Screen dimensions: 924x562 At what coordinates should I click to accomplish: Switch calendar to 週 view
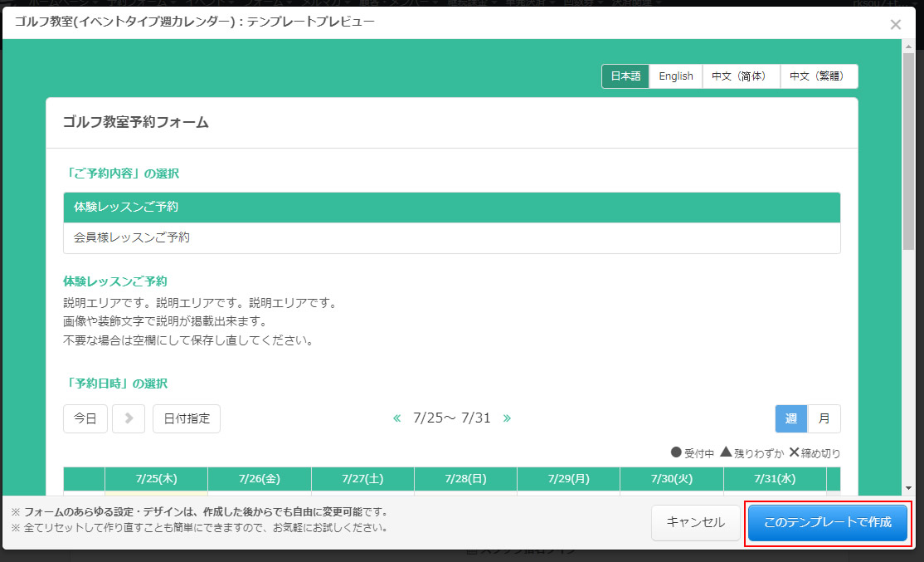(791, 418)
